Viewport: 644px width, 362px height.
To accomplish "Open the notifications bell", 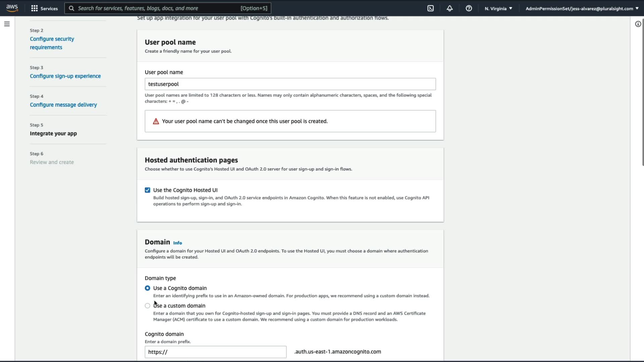I will point(449,8).
